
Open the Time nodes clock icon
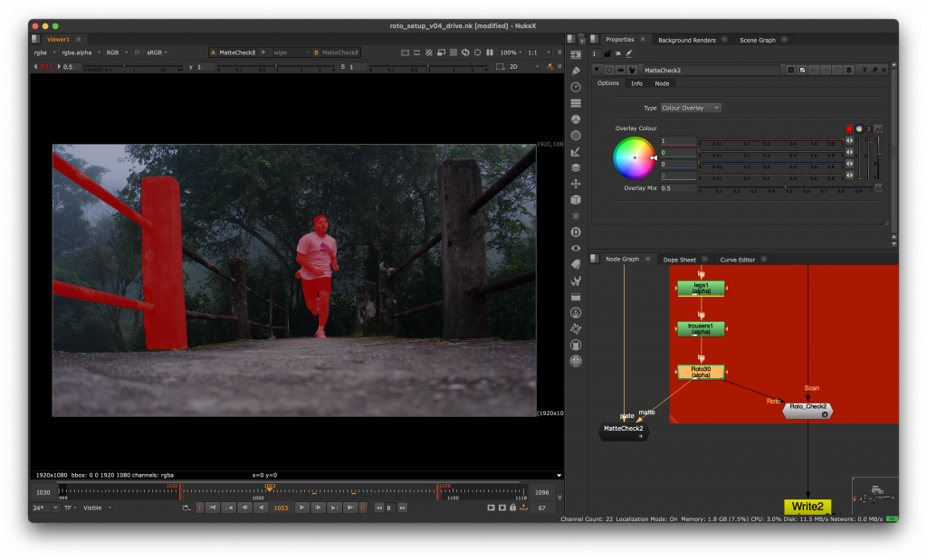point(576,87)
